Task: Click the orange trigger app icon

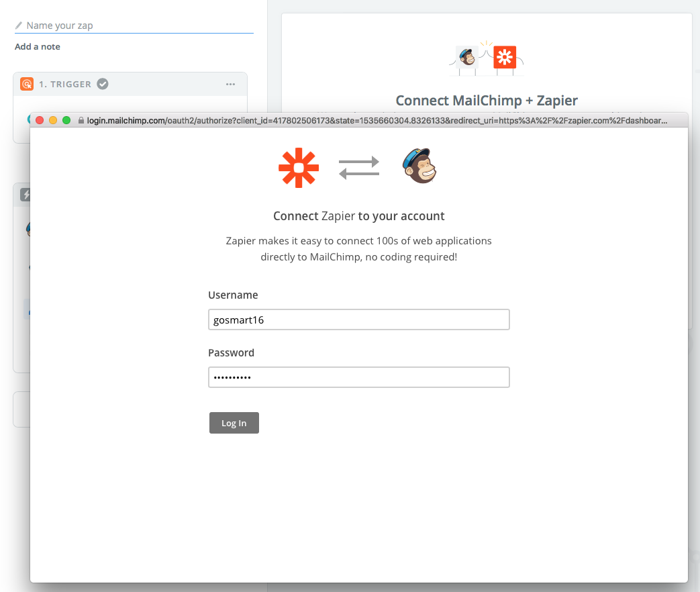Action: pos(27,84)
